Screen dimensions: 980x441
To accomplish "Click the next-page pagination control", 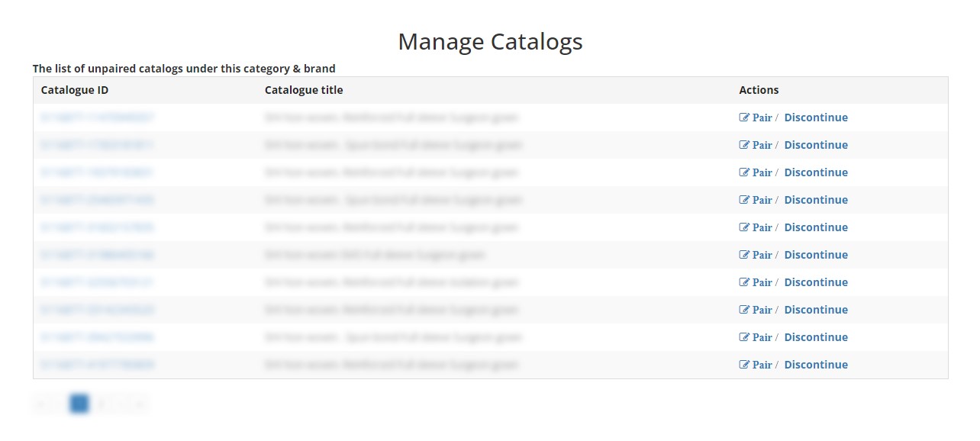I will coord(120,404).
